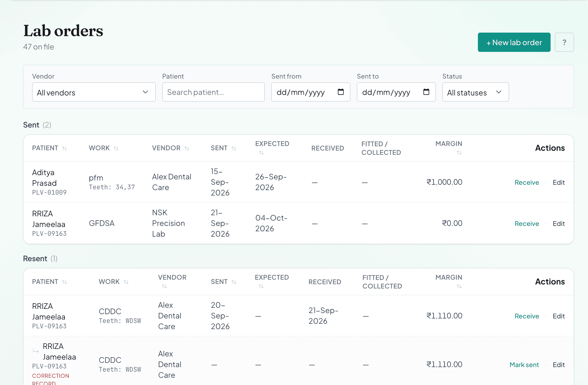Open the Sent to calendar picker icon
The height and width of the screenshot is (385, 588).
[426, 92]
